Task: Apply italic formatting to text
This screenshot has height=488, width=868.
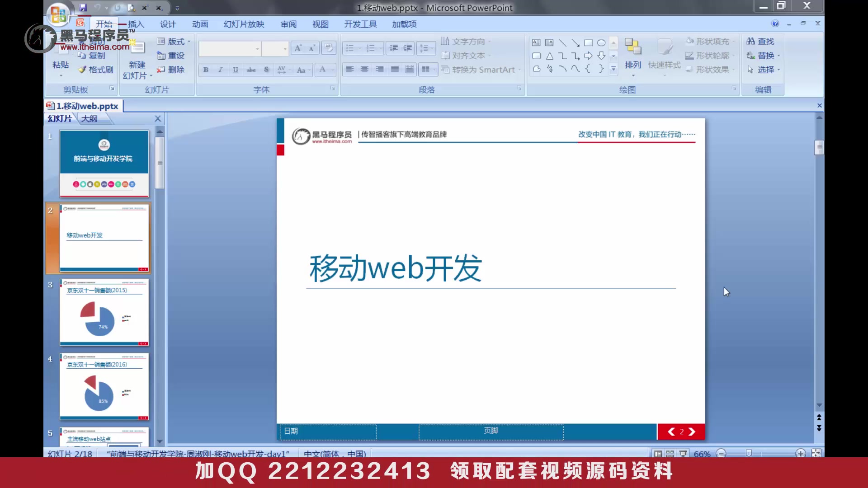Action: pos(220,70)
